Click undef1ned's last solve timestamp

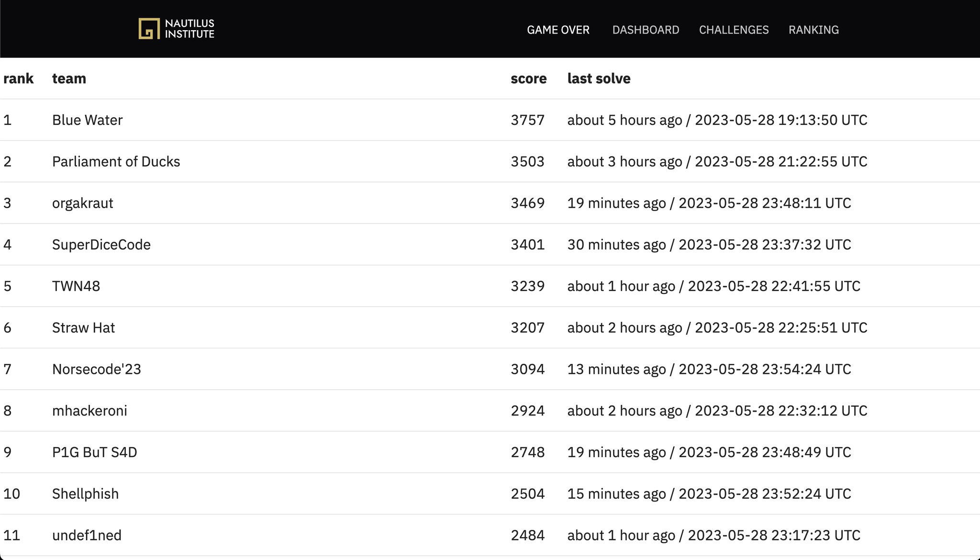point(713,535)
